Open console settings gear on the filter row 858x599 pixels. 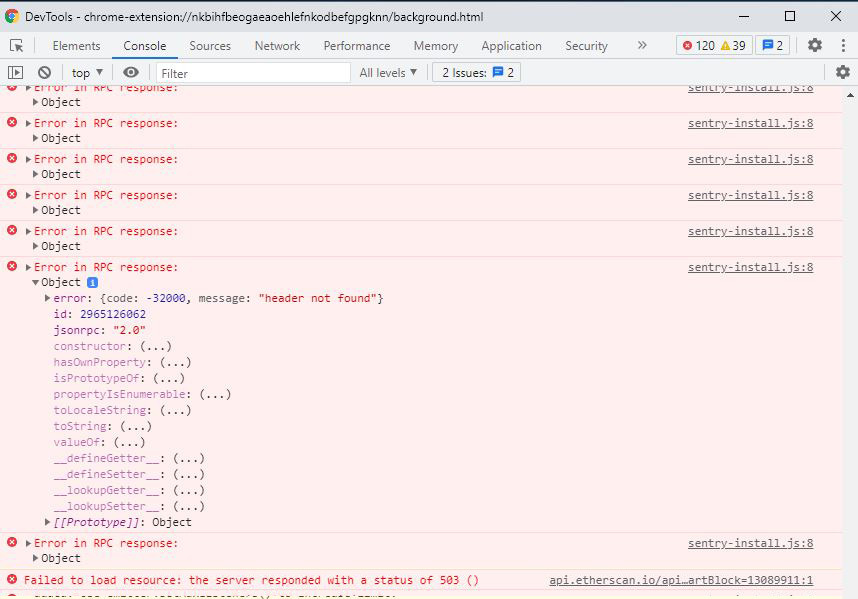tap(843, 72)
